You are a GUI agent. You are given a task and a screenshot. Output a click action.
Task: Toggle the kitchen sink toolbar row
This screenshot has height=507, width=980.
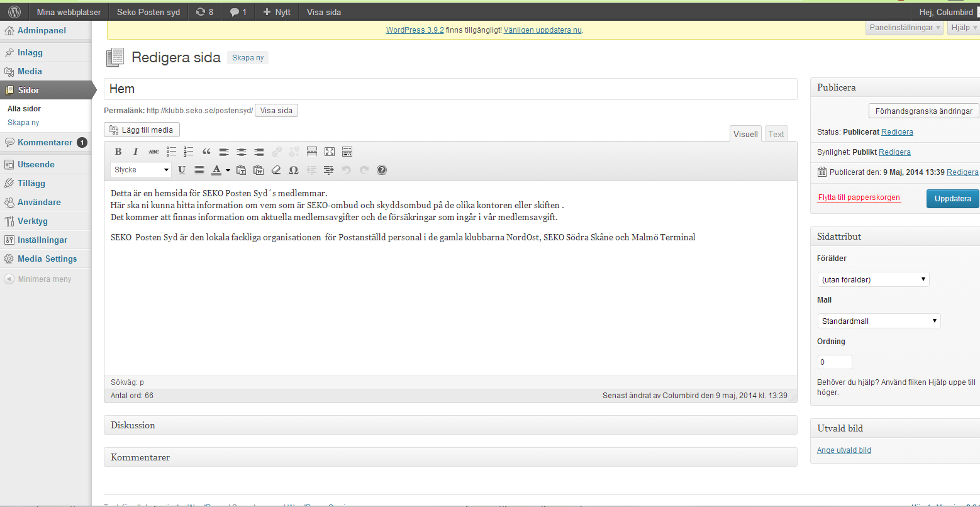tap(347, 152)
